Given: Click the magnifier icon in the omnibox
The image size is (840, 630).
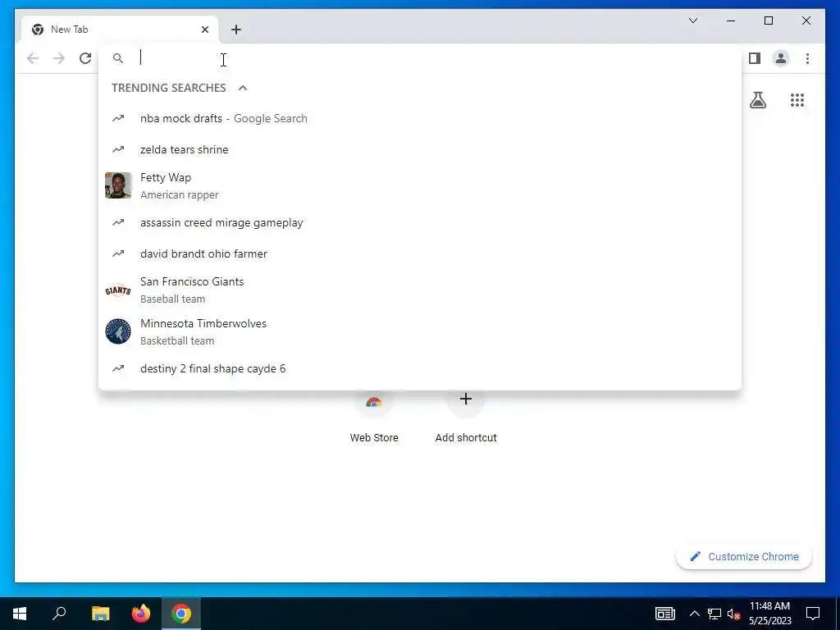Looking at the screenshot, I should tap(118, 58).
